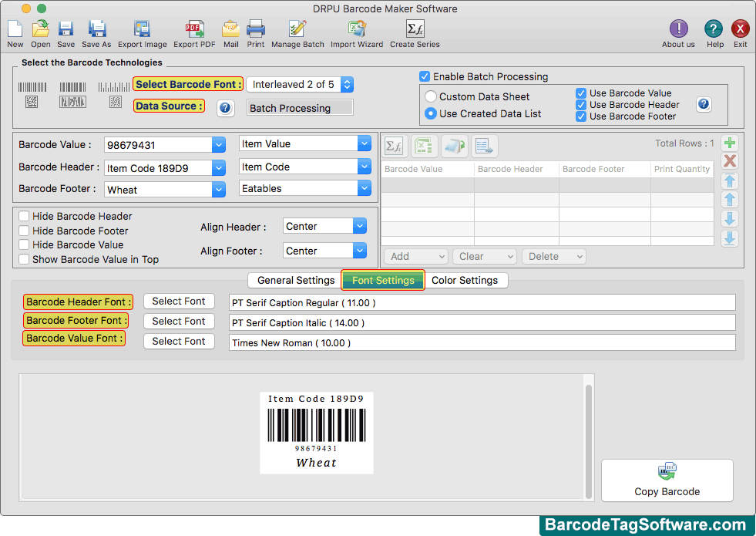756x536 pixels.
Task: Click the move-to-top arrow icon beside the table
Action: (730, 180)
